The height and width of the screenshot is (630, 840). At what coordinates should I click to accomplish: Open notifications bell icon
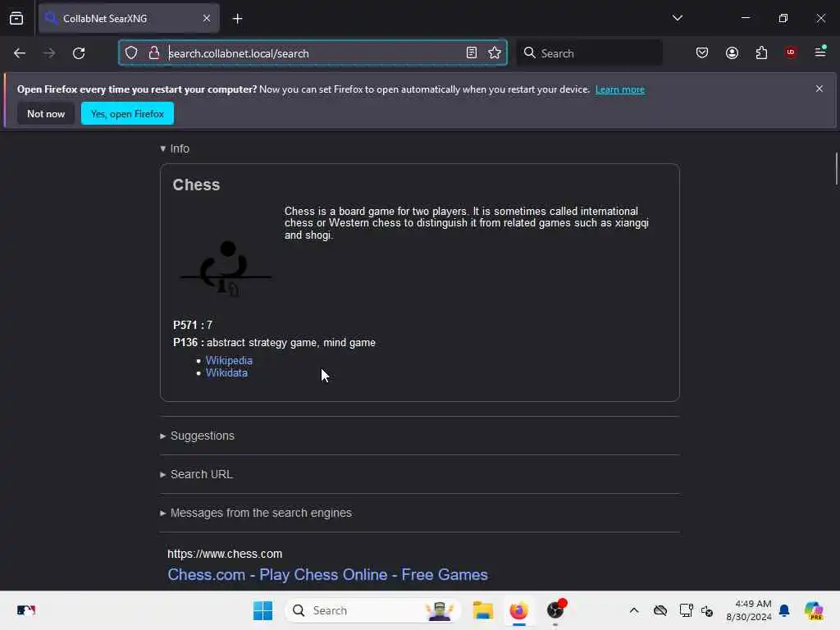click(x=784, y=610)
